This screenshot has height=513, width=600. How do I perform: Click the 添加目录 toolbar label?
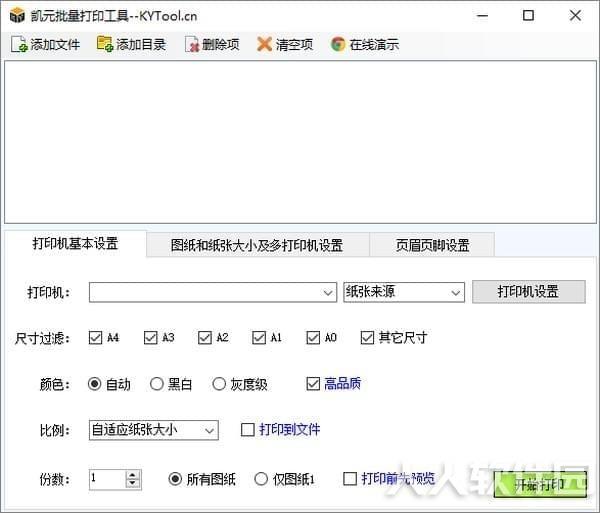141,45
